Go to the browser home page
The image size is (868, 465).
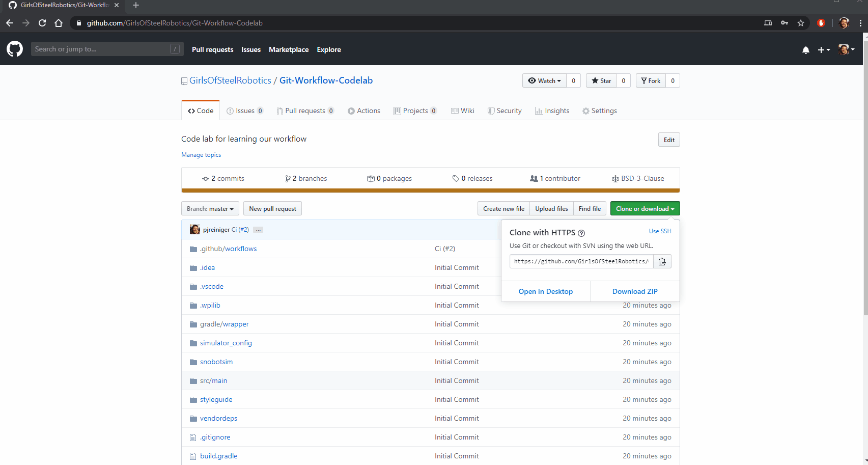coord(59,23)
